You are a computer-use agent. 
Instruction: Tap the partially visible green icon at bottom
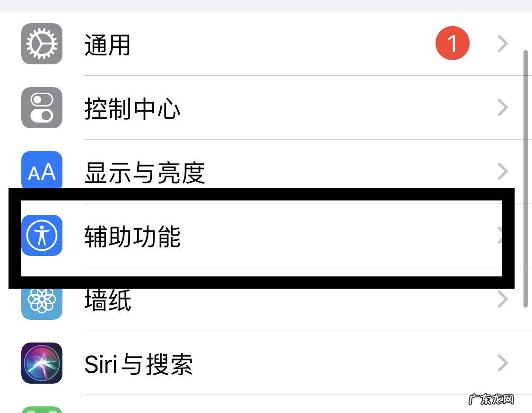42,409
